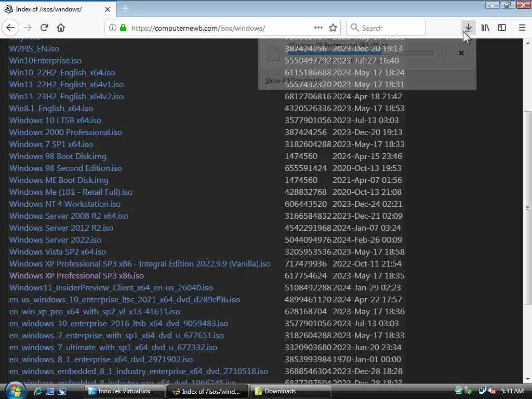The image size is (532, 399).
Task: Open Windows ME Boot Disk.img
Action: point(59,180)
